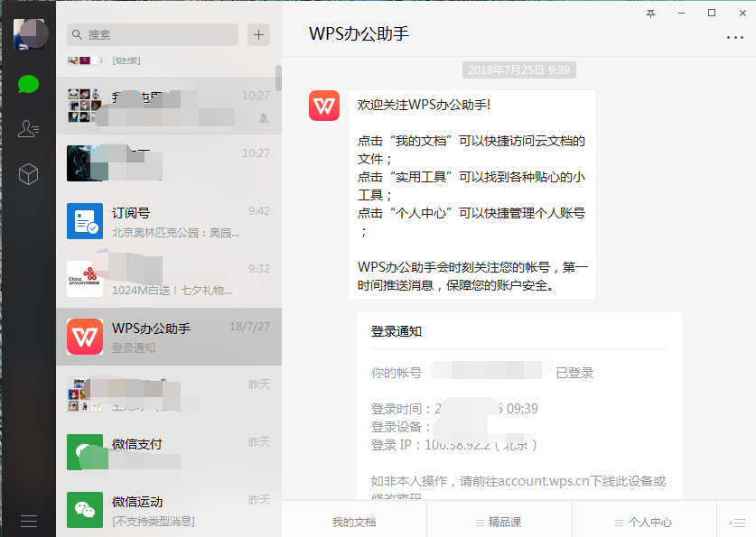Screen dimensions: 756x537
Task: Open the bottom-left hamburger settings menu
Action: pos(28,519)
